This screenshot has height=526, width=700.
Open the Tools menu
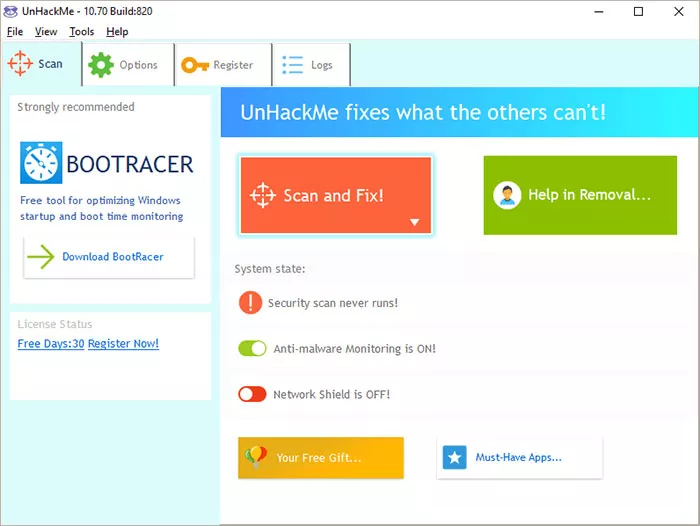(x=82, y=32)
